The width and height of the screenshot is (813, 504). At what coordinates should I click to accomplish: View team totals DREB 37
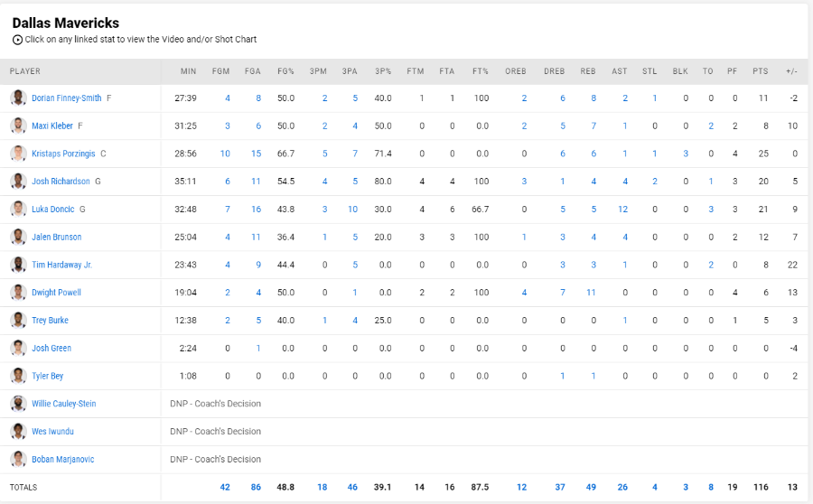[x=560, y=487]
